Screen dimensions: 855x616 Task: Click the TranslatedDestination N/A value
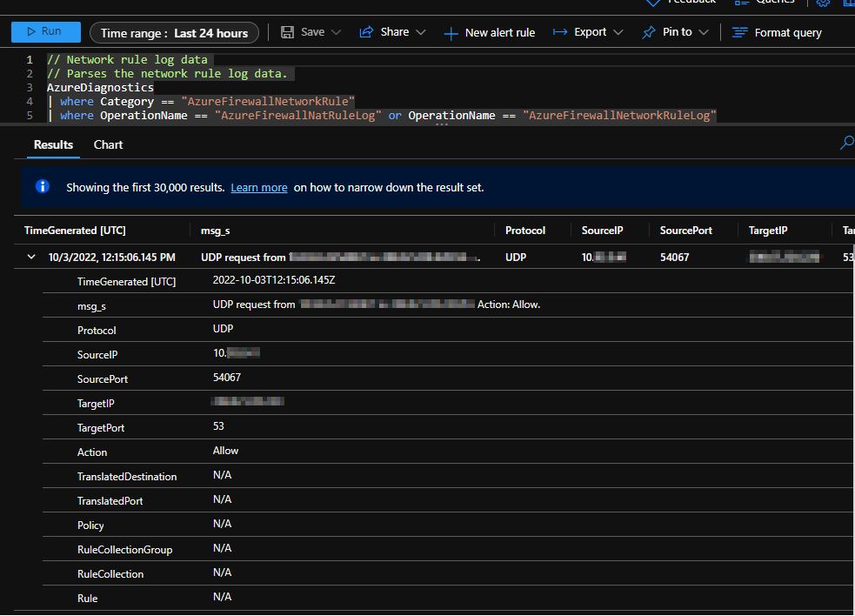(x=222, y=475)
